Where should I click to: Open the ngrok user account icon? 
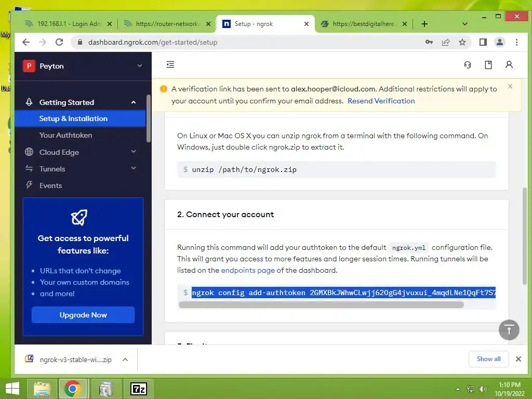(x=509, y=64)
